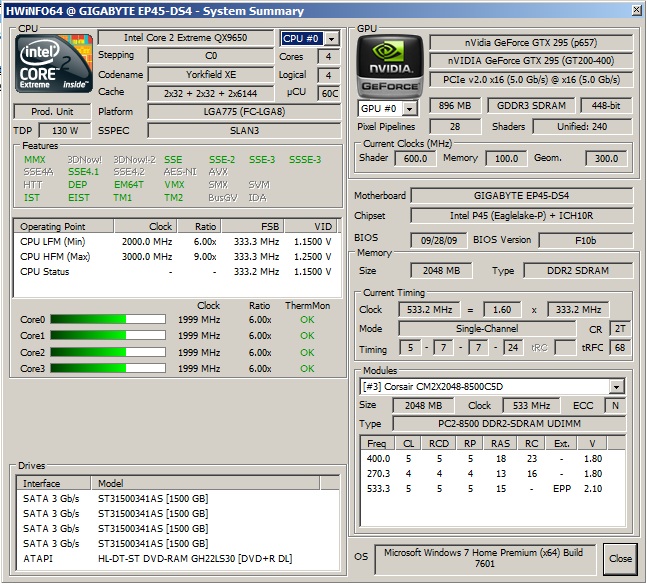Viewport: 647px width, 584px height.
Task: Select the 400.0 frequency timing row
Action: click(492, 459)
